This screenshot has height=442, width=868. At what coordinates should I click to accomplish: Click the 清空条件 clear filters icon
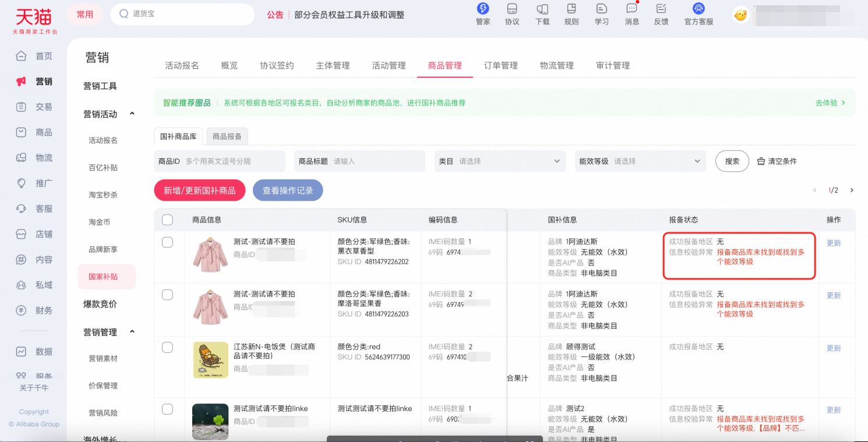(x=761, y=161)
